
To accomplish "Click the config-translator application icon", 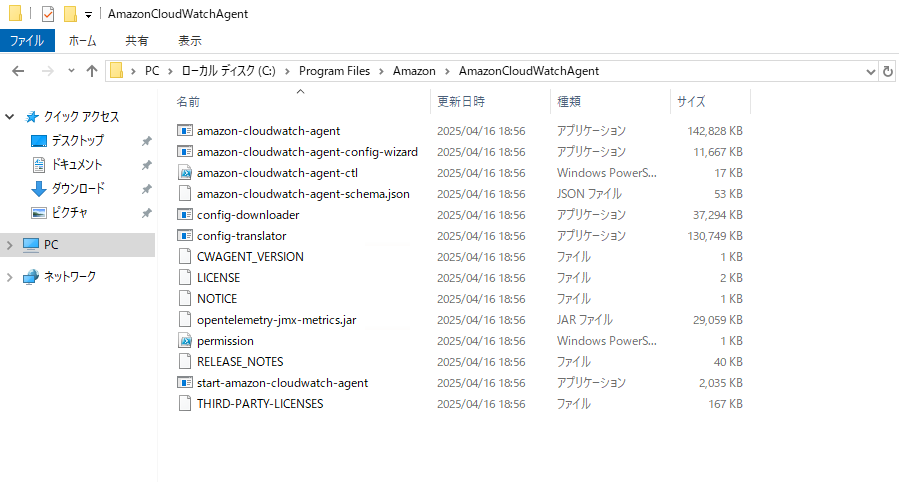I will pyautogui.click(x=185, y=236).
